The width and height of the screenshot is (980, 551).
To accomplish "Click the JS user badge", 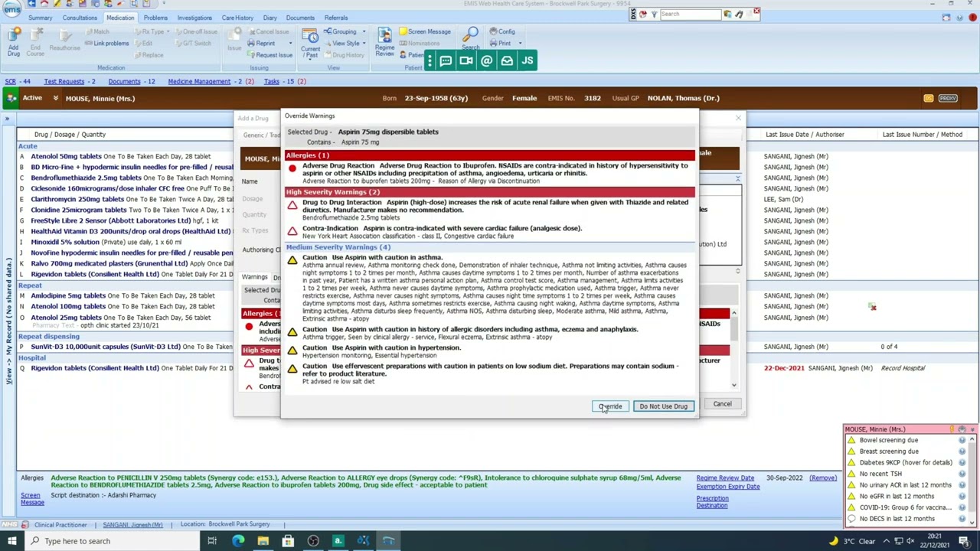I will click(527, 60).
